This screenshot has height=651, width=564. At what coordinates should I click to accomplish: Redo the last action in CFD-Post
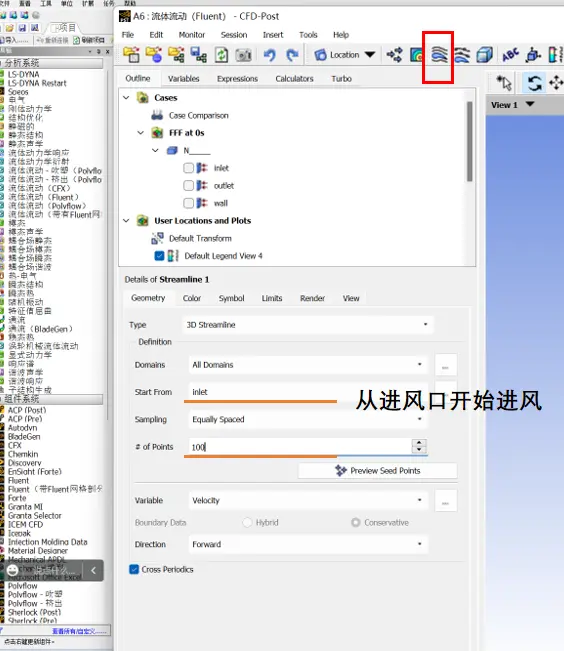pyautogui.click(x=292, y=55)
